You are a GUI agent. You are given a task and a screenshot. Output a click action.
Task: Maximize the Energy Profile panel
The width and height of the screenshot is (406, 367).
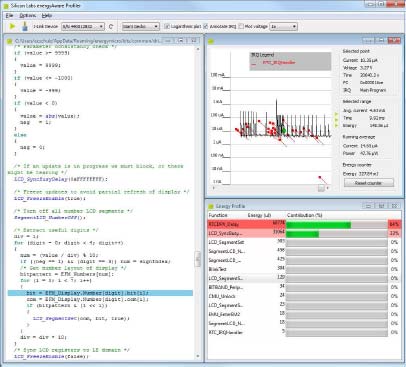point(382,206)
